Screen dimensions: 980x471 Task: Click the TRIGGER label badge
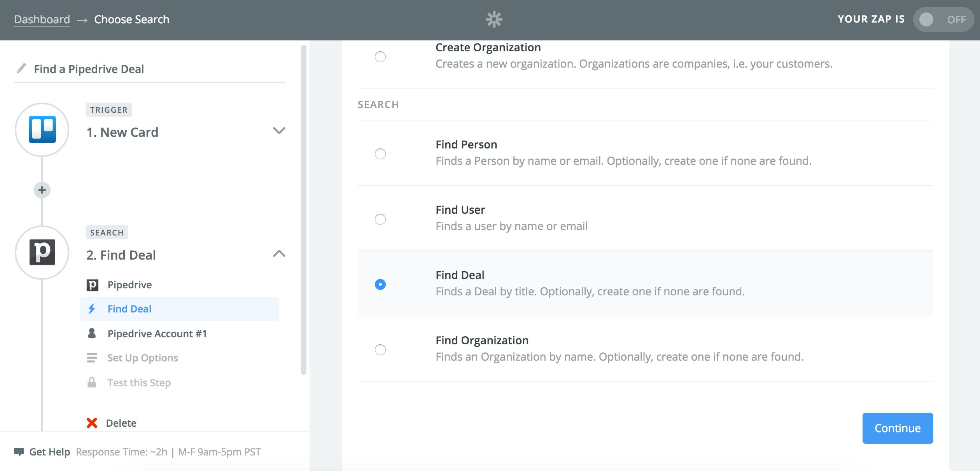[109, 110]
